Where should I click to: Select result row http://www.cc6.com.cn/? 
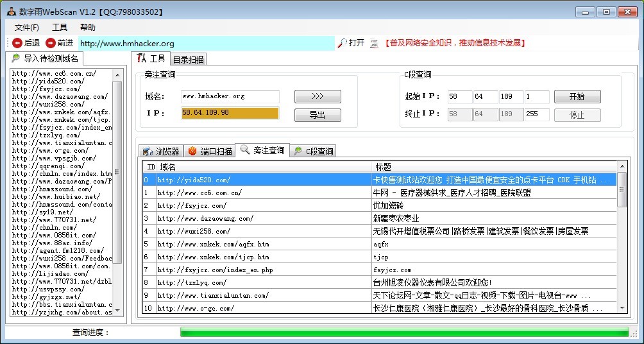click(380, 193)
